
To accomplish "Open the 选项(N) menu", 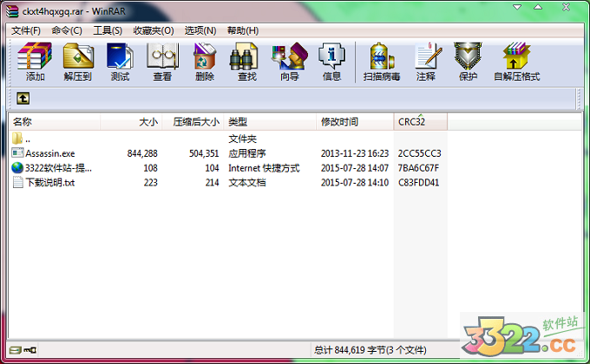I will pos(200,30).
